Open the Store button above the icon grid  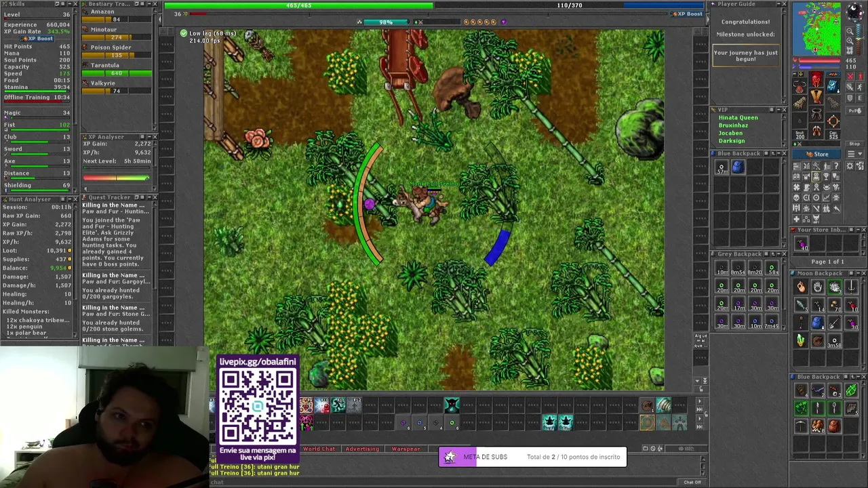coord(816,154)
